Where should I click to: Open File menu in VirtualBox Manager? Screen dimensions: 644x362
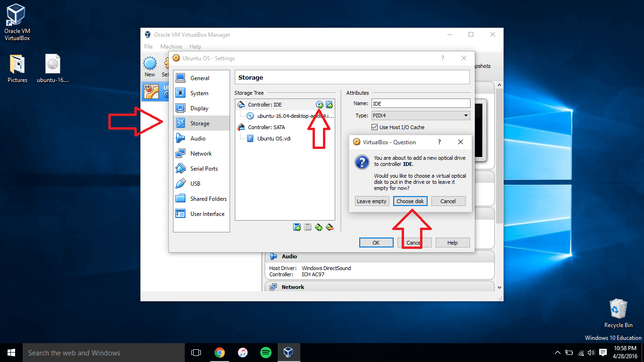pos(149,47)
